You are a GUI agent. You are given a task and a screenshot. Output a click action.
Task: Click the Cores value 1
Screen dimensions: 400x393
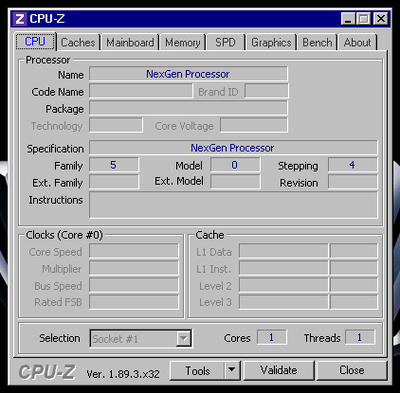click(x=271, y=337)
